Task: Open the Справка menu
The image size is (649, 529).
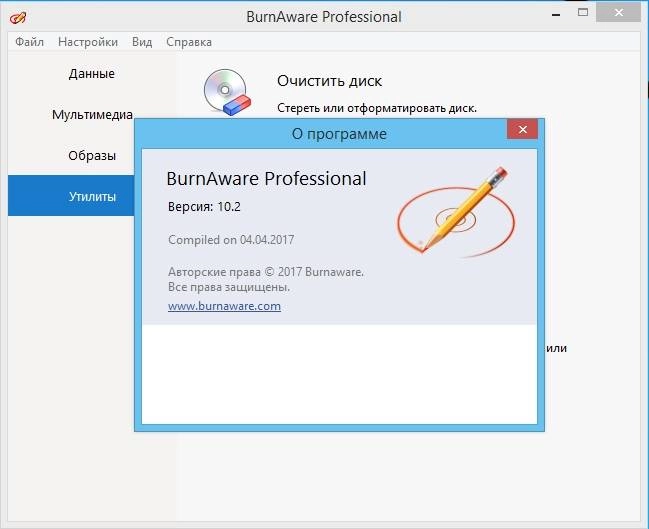Action: pyautogui.click(x=189, y=42)
